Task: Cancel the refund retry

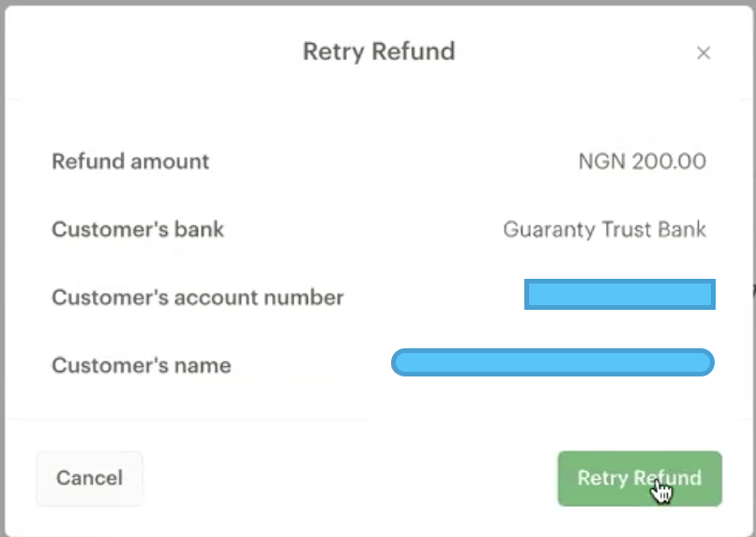Action: click(89, 478)
